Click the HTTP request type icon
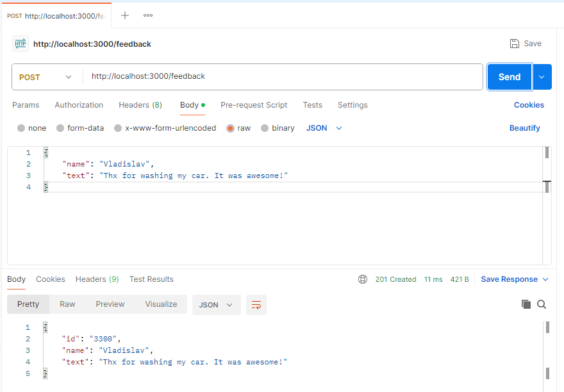 [21, 44]
